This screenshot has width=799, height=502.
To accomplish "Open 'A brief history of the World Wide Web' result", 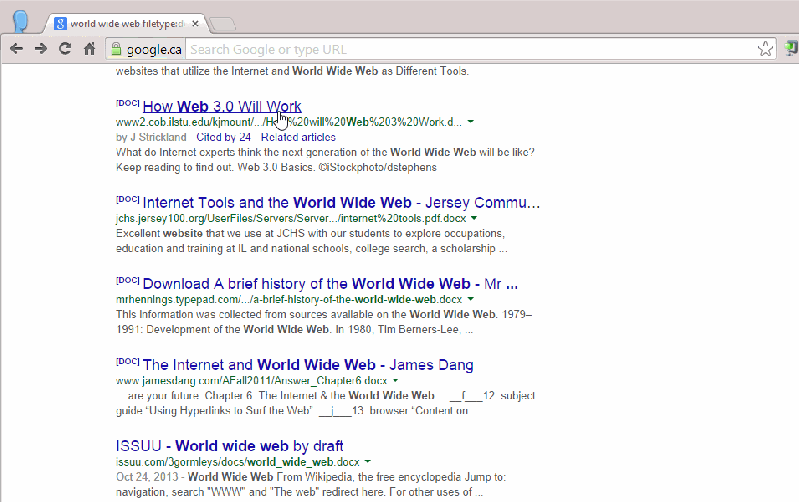I will [x=330, y=284].
